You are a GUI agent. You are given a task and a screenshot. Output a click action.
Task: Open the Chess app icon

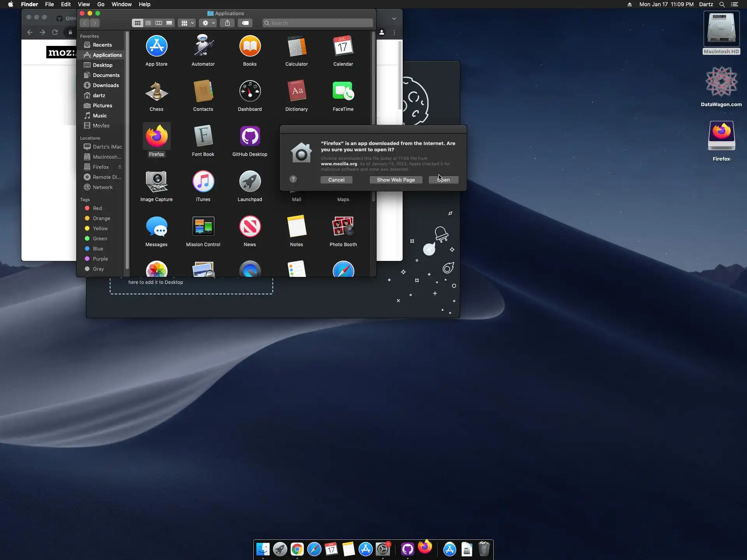(156, 91)
